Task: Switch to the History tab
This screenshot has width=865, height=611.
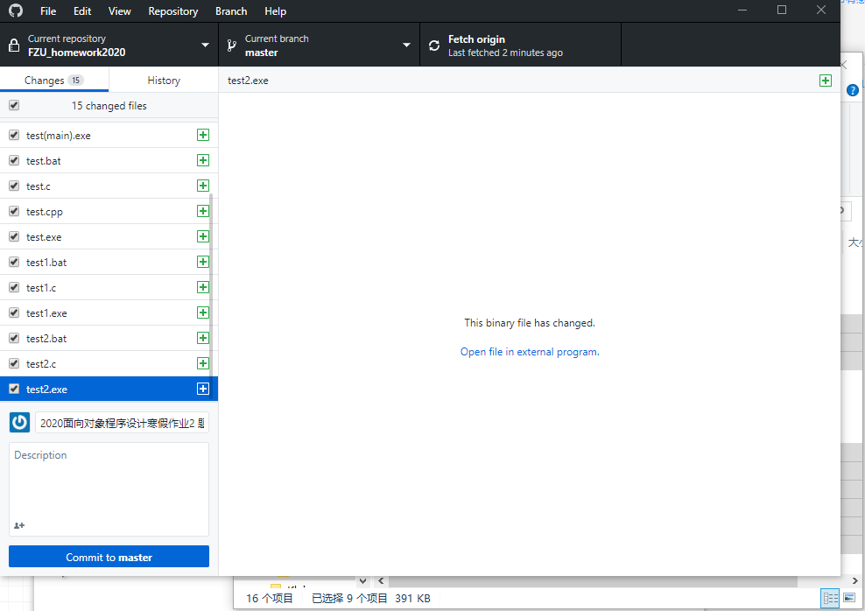Action: (x=164, y=81)
